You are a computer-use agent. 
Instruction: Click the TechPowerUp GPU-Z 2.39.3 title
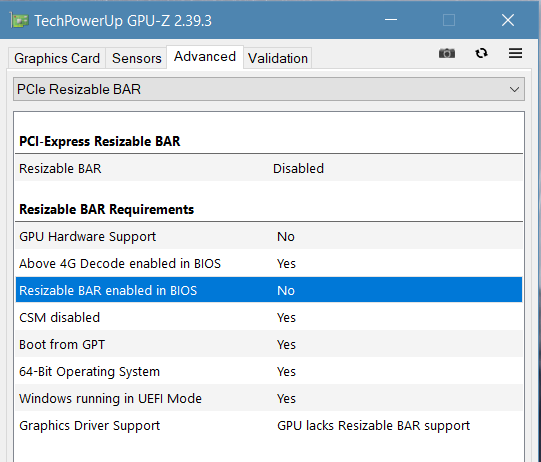coord(123,21)
